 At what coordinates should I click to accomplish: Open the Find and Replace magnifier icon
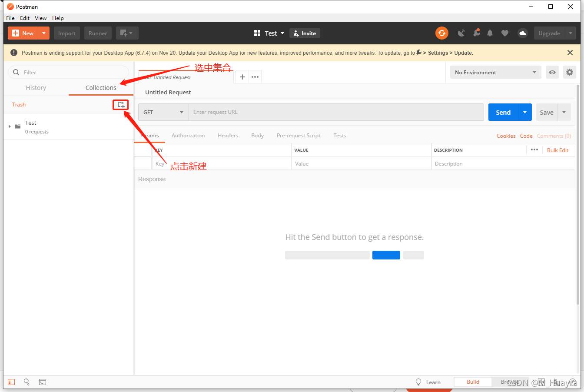(x=27, y=382)
